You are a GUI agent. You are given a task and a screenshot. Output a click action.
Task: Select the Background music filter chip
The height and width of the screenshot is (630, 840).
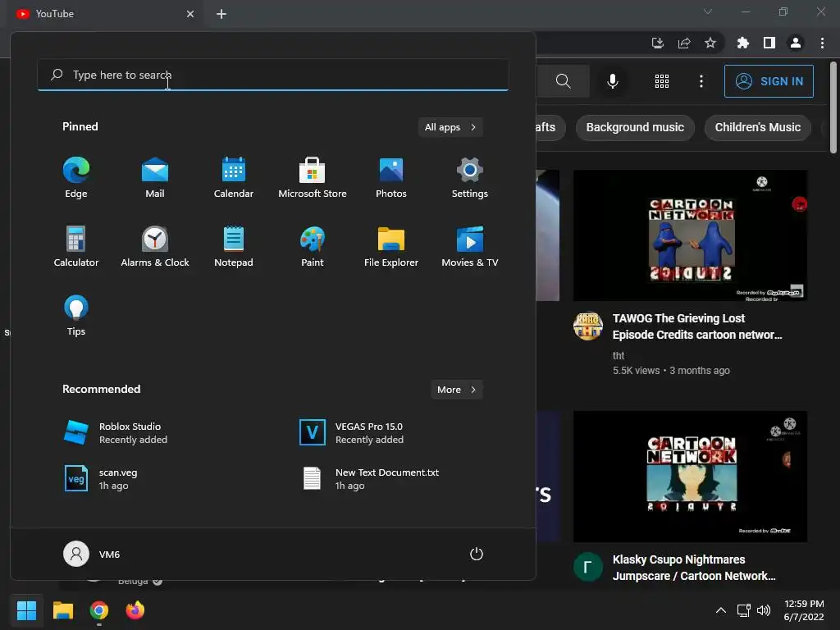[x=635, y=127]
